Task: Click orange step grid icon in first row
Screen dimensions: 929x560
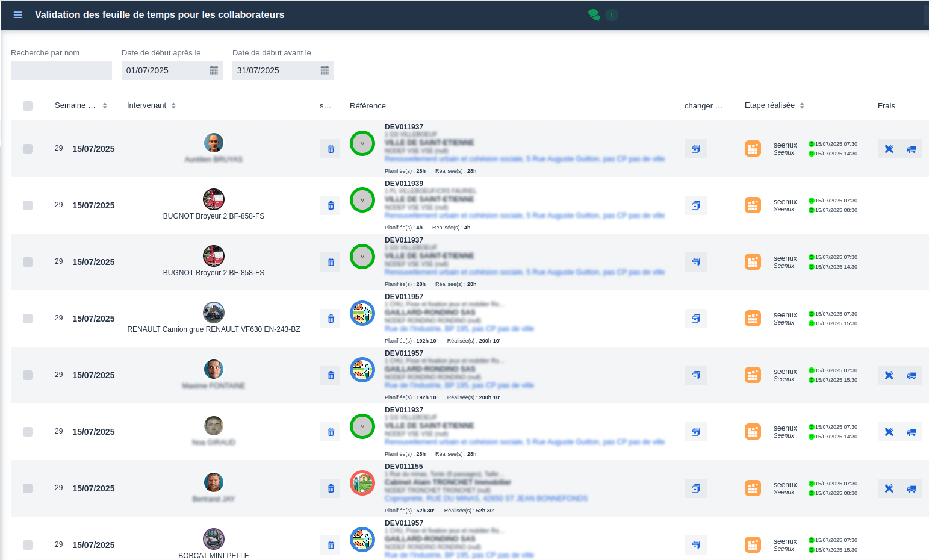Action: pos(753,149)
